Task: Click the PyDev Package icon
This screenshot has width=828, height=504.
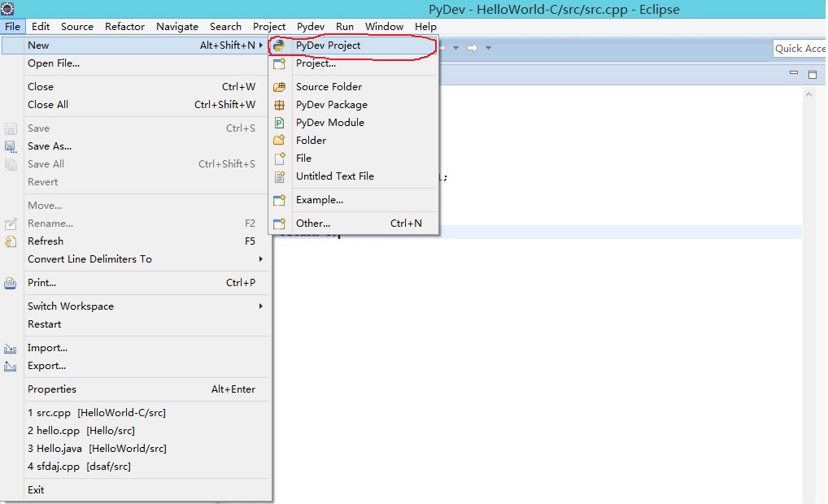Action: [279, 105]
